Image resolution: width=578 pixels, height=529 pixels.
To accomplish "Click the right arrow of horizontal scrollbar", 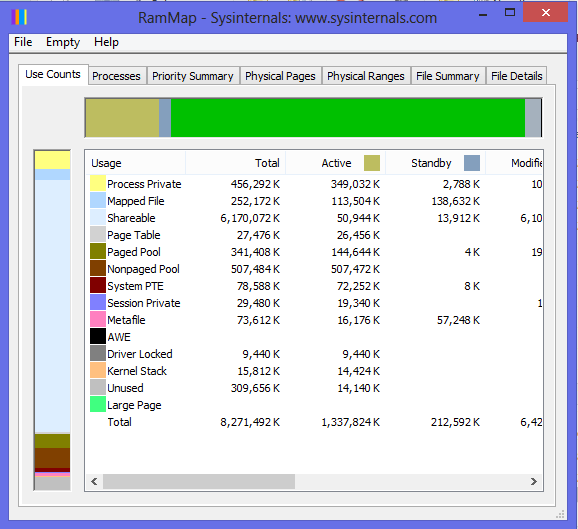I will (x=533, y=481).
